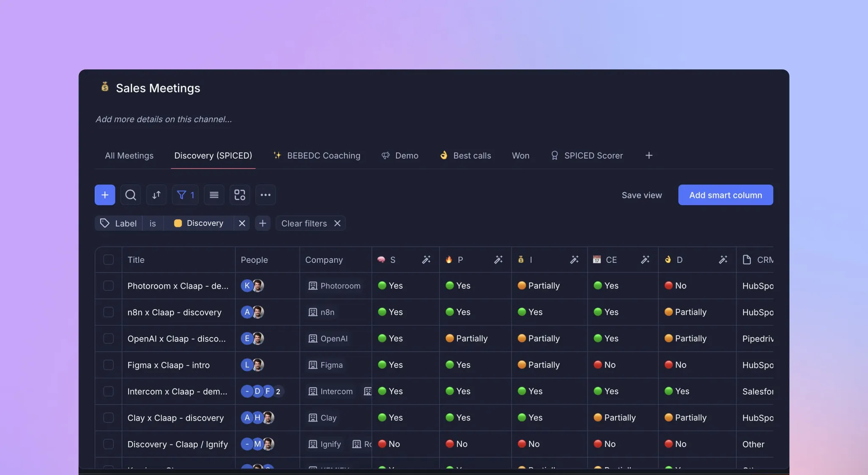Open the sort arrows option
The width and height of the screenshot is (868, 475).
[156, 195]
